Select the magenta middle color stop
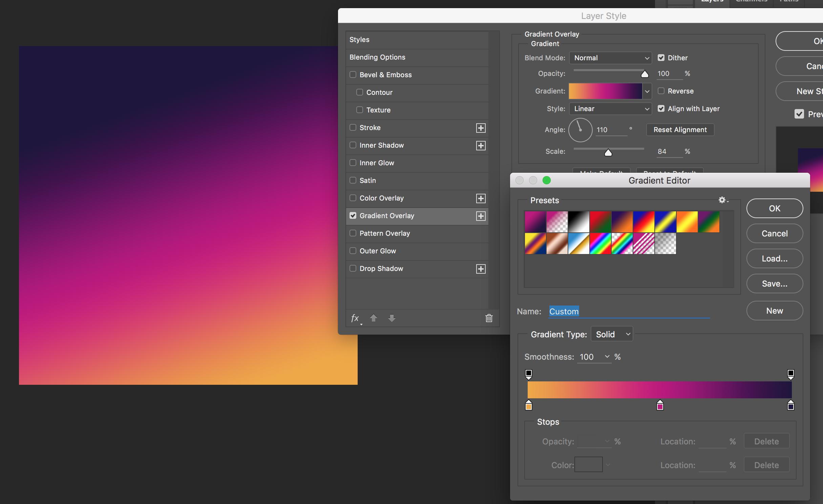Viewport: 823px width, 504px height. (x=660, y=406)
